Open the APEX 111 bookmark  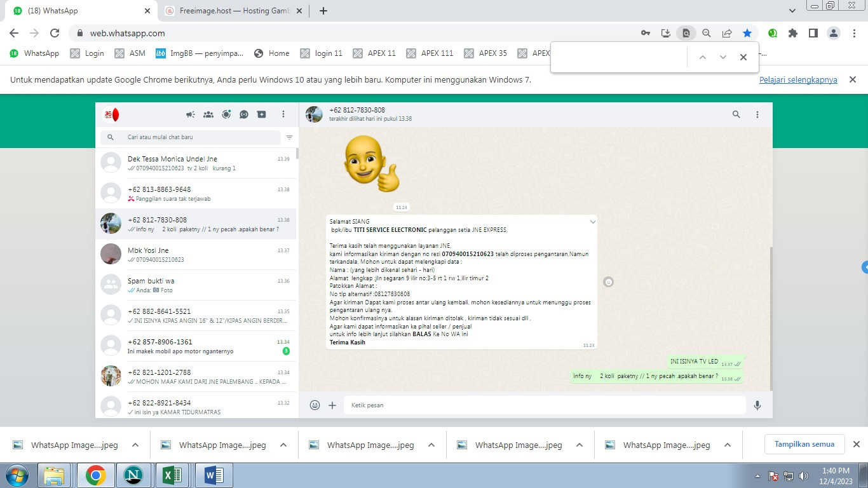pos(430,53)
